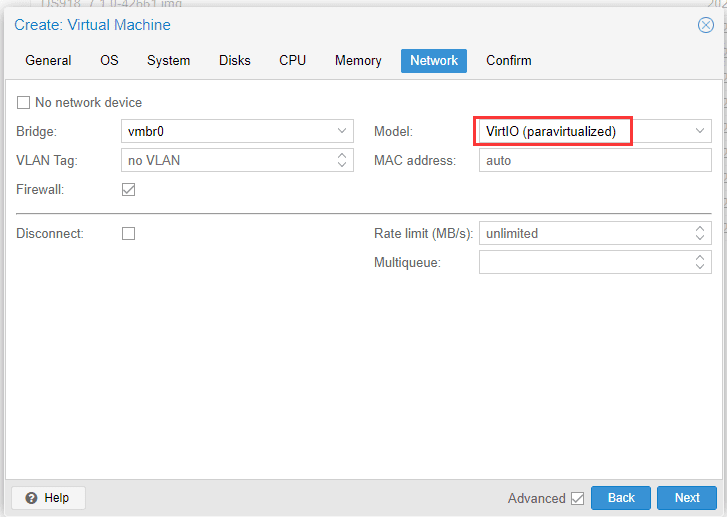The height and width of the screenshot is (517, 727).
Task: Open the Disks tab
Action: click(235, 61)
